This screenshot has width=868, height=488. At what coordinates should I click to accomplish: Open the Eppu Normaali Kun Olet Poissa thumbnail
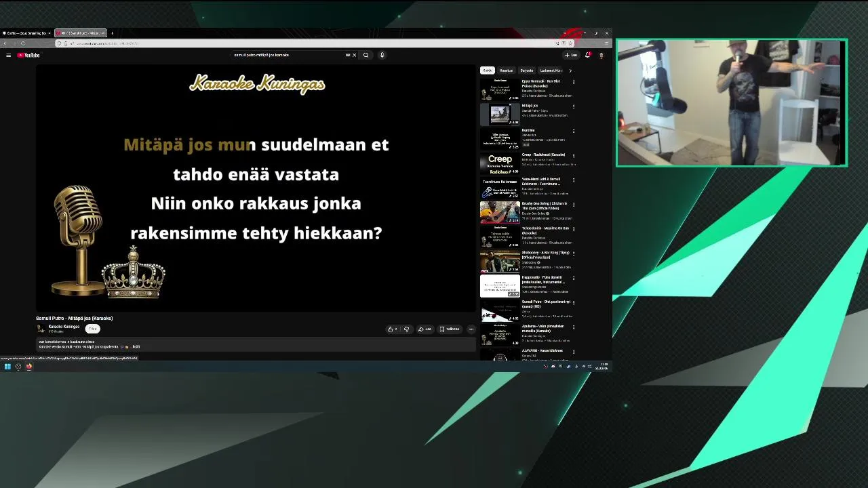(500, 90)
